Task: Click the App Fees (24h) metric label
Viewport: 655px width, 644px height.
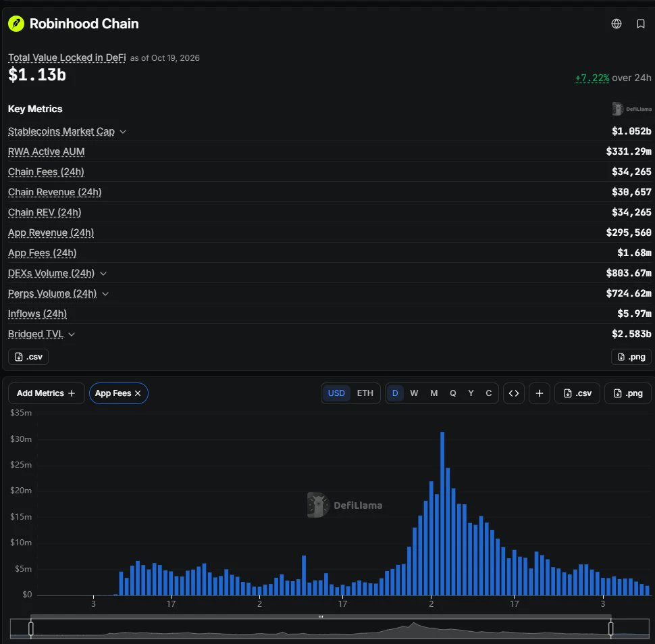Action: click(x=42, y=253)
